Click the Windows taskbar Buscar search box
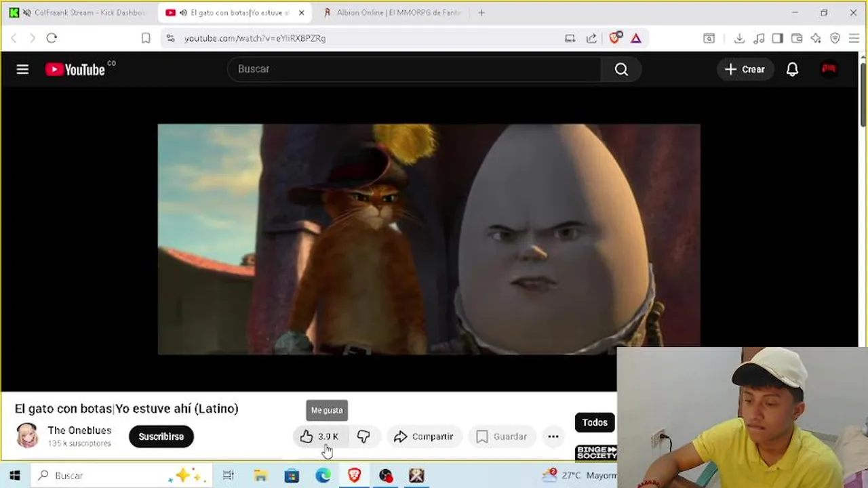 [121, 476]
